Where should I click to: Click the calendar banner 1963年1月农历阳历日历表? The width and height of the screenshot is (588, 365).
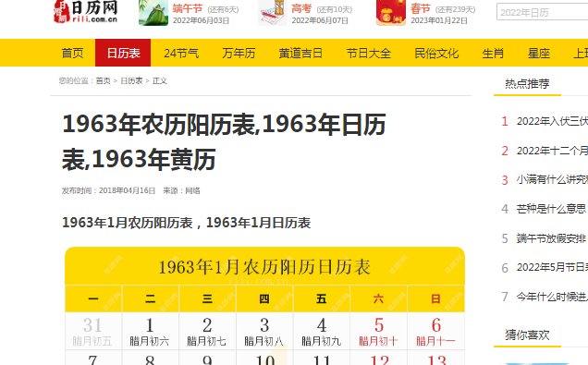[264, 267]
